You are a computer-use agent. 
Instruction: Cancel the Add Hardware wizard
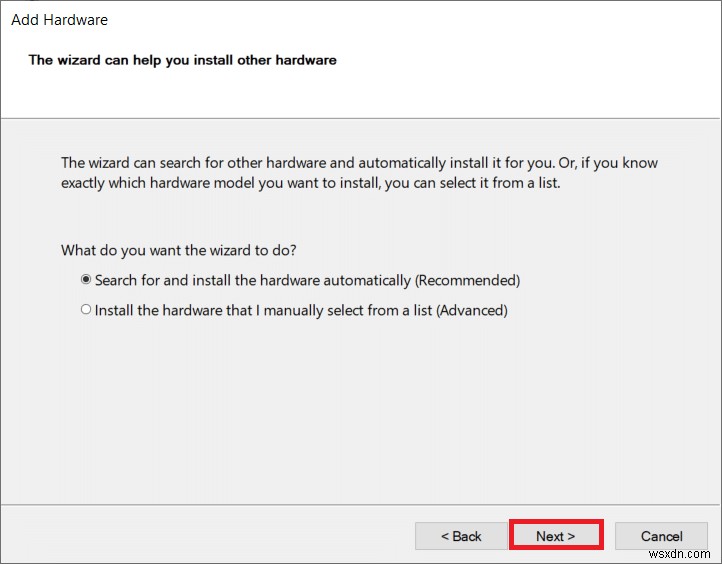coord(661,536)
